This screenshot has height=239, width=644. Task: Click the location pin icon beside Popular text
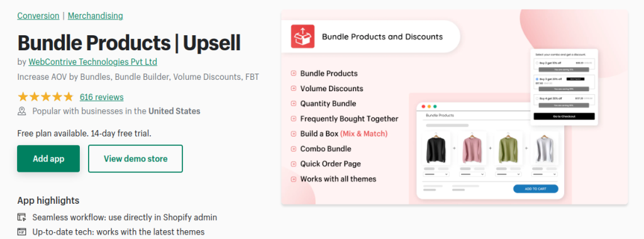point(22,111)
